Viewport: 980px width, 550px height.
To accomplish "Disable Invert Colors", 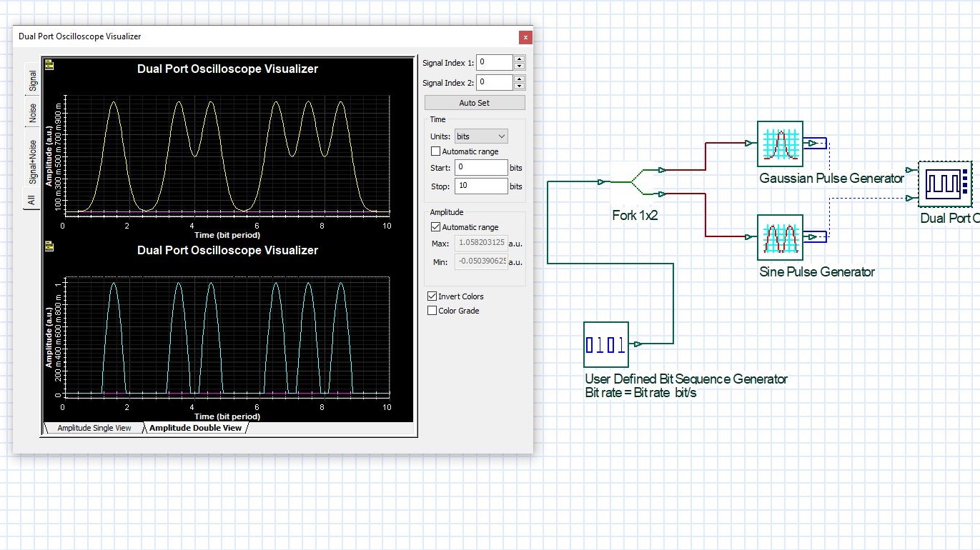I will [x=432, y=296].
